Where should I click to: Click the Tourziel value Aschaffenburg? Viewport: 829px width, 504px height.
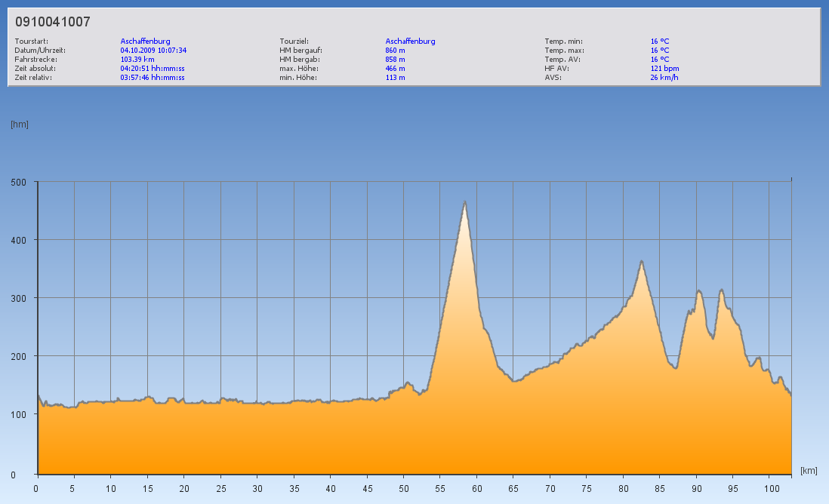[x=410, y=41]
